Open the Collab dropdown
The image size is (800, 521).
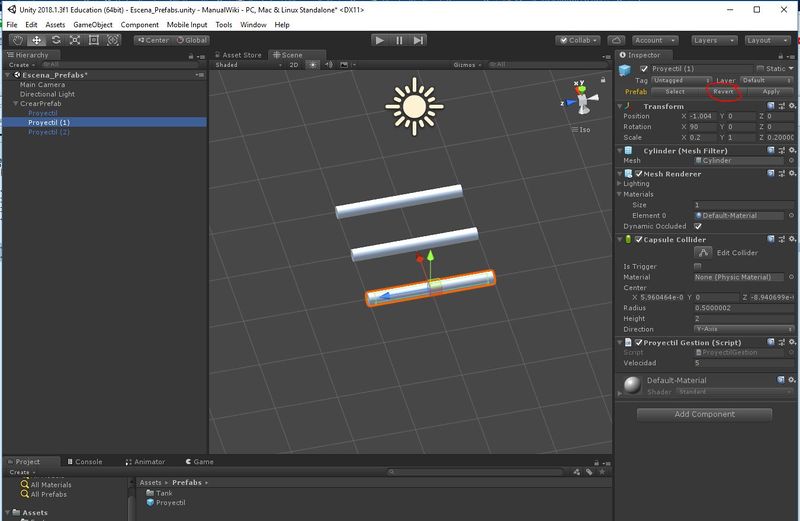tap(578, 40)
